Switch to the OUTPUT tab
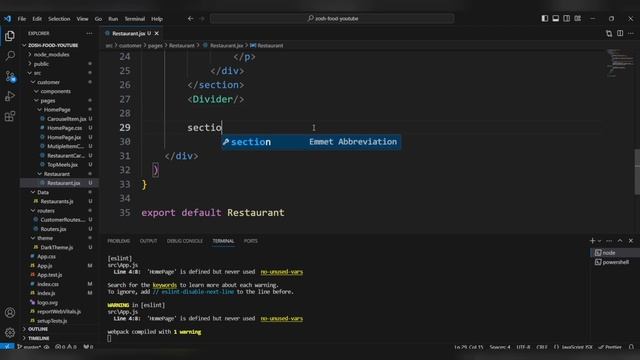This screenshot has height=360, width=640. click(149, 241)
